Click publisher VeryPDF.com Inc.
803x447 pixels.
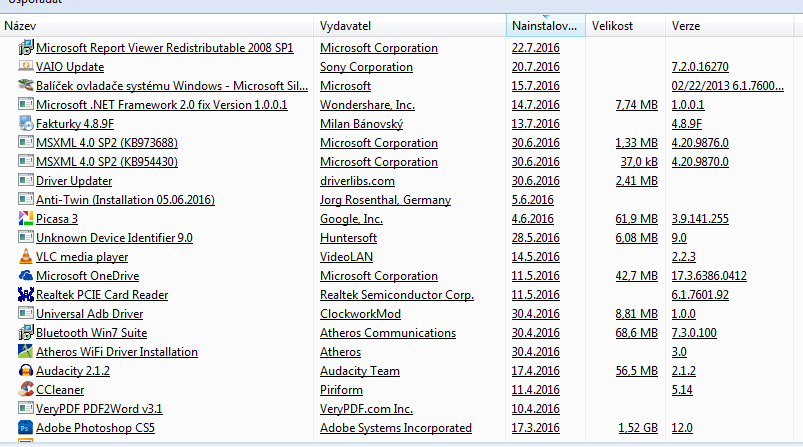coord(366,409)
